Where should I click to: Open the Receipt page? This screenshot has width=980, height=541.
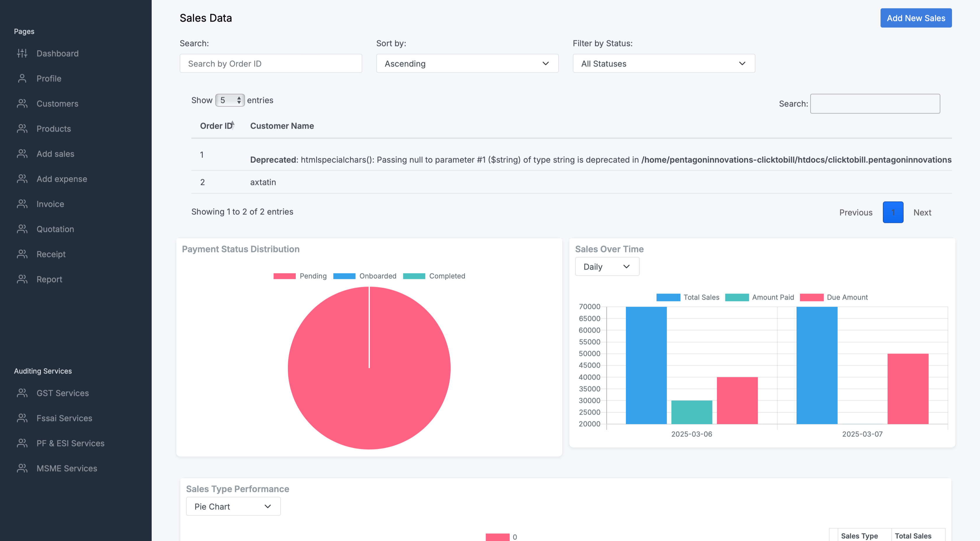[51, 254]
